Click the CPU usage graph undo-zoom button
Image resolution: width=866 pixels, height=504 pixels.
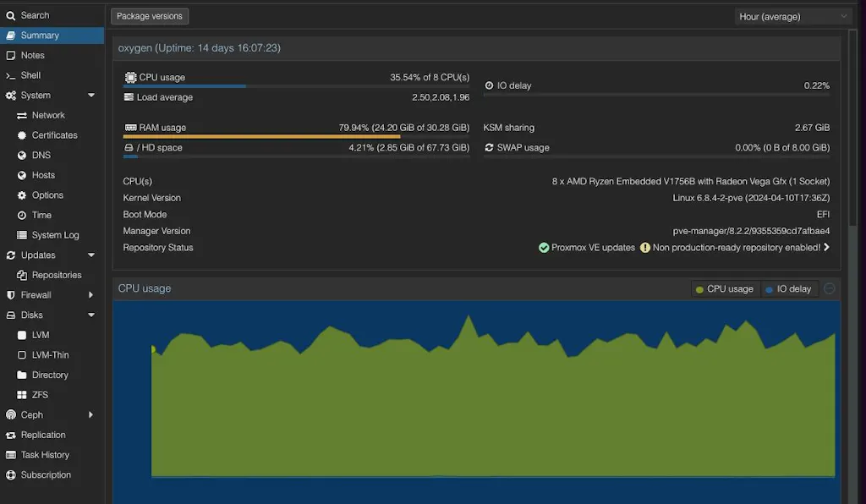pyautogui.click(x=830, y=288)
